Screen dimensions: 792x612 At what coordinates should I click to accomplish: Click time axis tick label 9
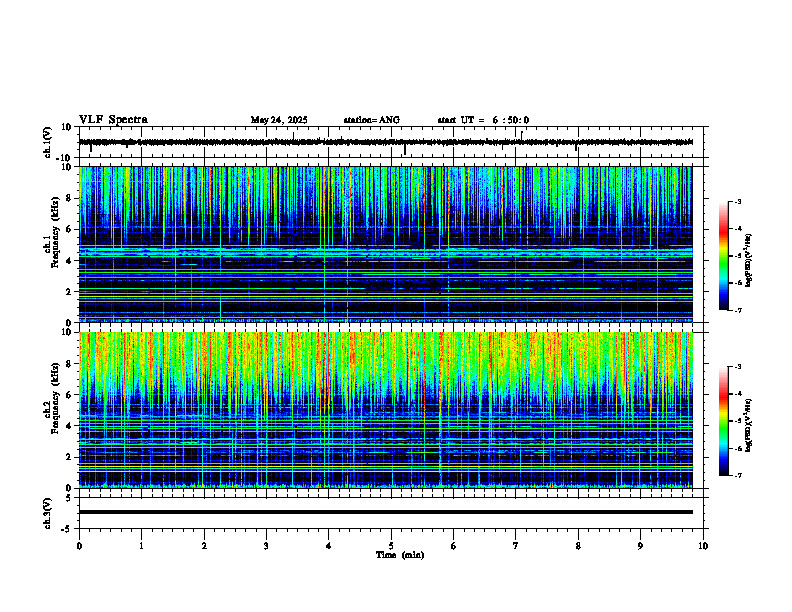click(x=640, y=546)
